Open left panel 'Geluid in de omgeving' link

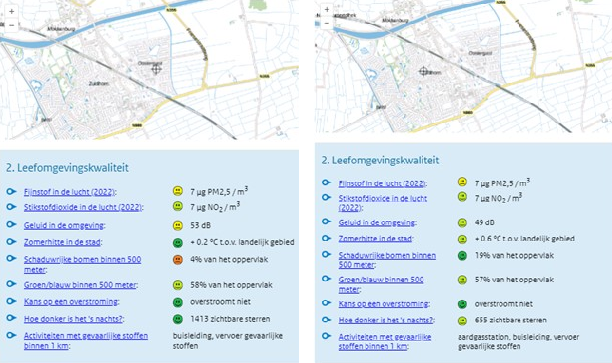coord(64,225)
